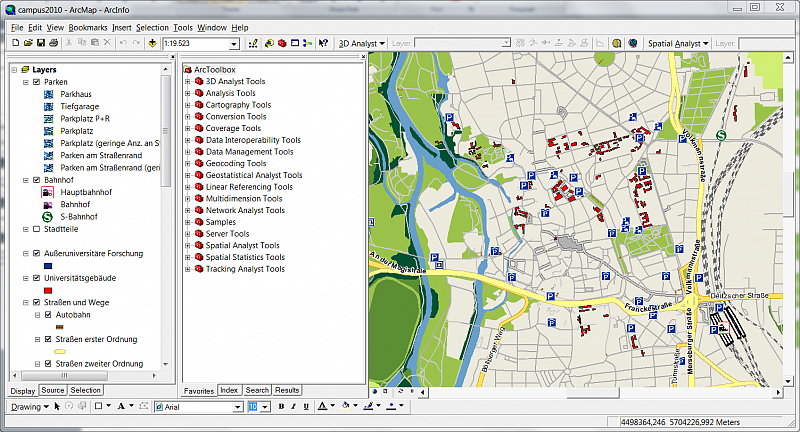Launch ArcScene from 3D Analyst toolbar
Viewport: 800px width, 432px height.
tap(617, 43)
